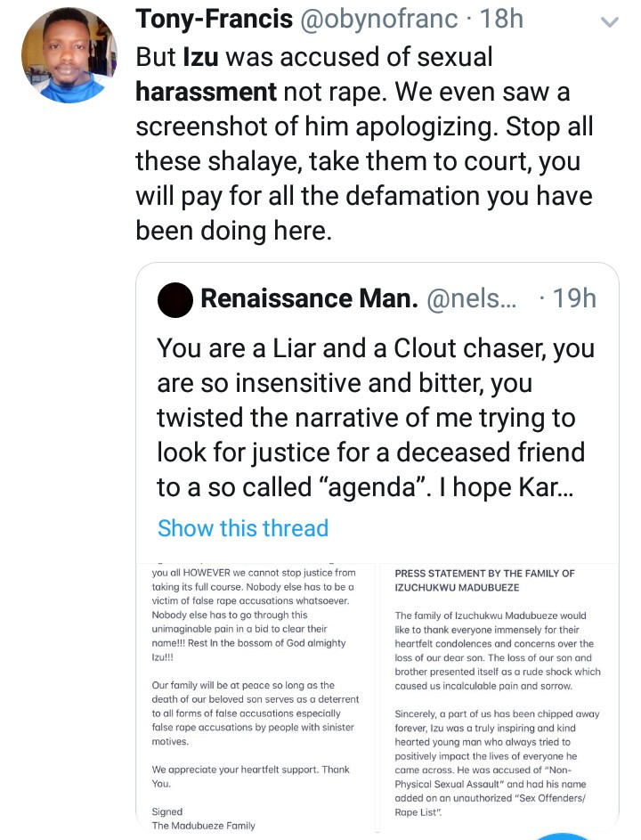Tap the bold word Izu in tweet
The image size is (641, 840).
pyautogui.click(x=203, y=58)
